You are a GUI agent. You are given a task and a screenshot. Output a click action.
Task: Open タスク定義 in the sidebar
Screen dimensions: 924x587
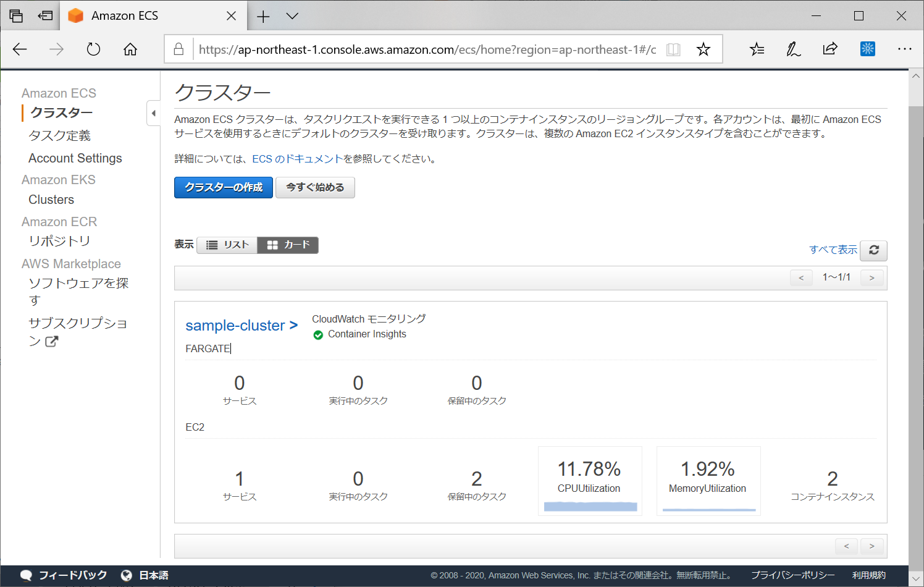coord(59,135)
